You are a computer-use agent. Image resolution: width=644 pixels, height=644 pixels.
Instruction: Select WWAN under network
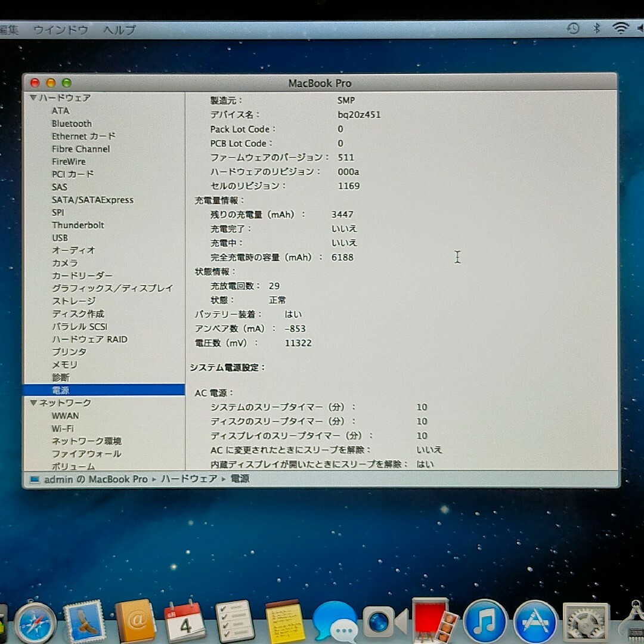[65, 416]
